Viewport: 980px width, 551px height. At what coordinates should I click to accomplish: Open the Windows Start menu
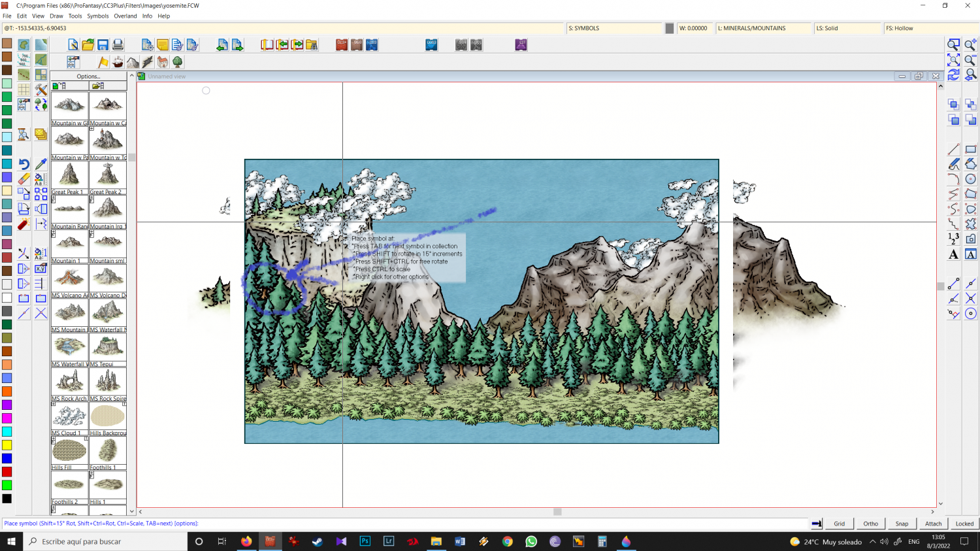[x=11, y=541]
